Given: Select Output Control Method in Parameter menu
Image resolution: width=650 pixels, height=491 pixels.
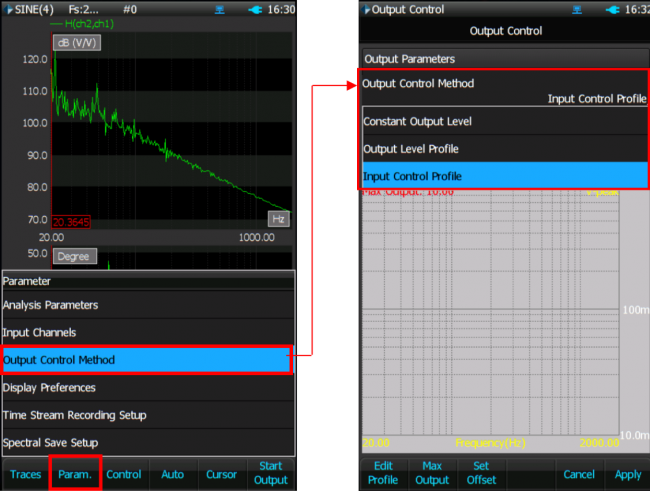Looking at the screenshot, I should [x=147, y=360].
